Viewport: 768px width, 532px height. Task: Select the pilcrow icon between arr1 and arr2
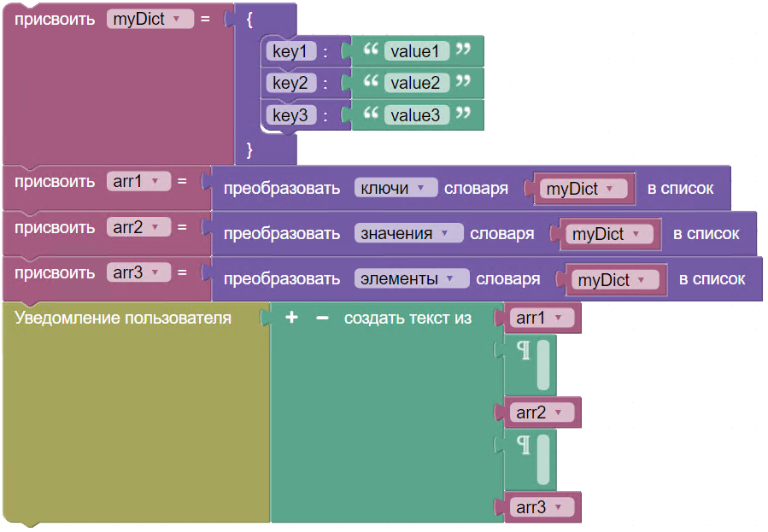coord(524,350)
